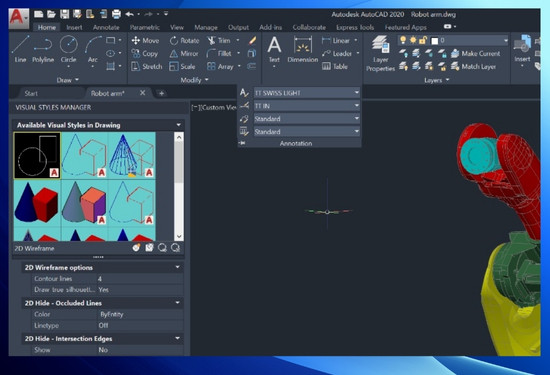Viewport: 550px width, 375px height.
Task: Toggle layer on/off lightbulb icon
Action: (403, 40)
